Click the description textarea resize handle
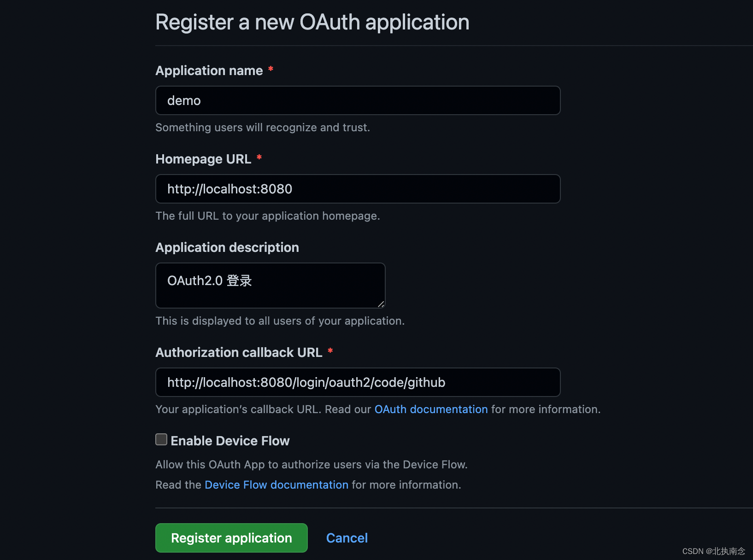 click(381, 304)
